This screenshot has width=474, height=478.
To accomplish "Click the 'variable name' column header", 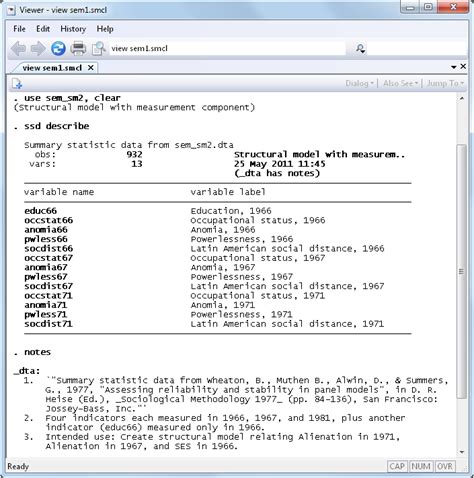I will (59, 192).
